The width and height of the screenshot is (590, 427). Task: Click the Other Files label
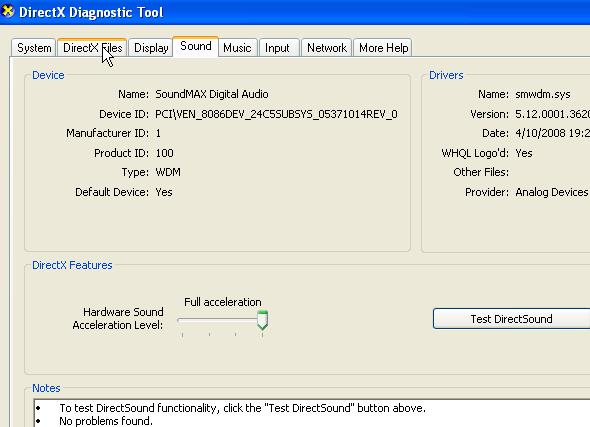(481, 172)
